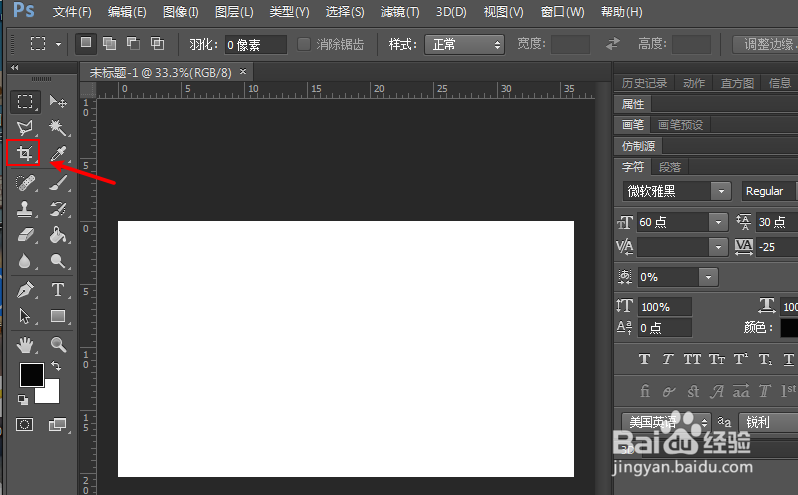The image size is (798, 495).
Task: Toggle Quick Mask mode
Action: 24,424
